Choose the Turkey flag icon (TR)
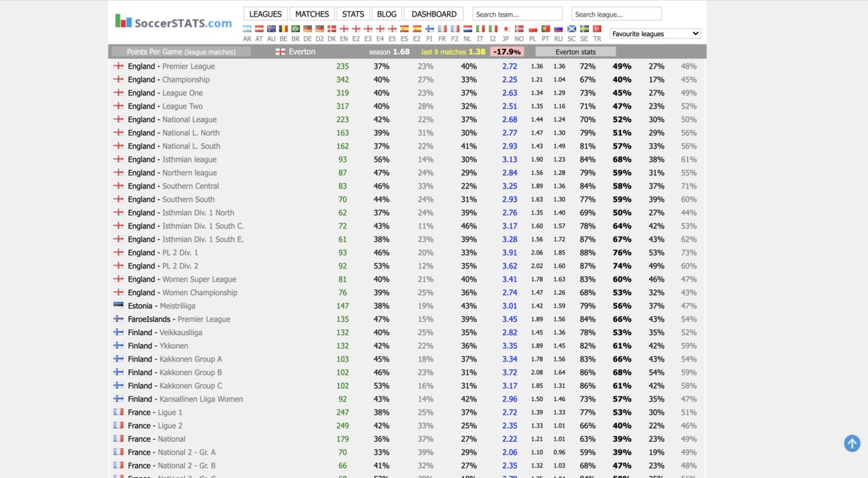This screenshot has width=868, height=478. (597, 29)
